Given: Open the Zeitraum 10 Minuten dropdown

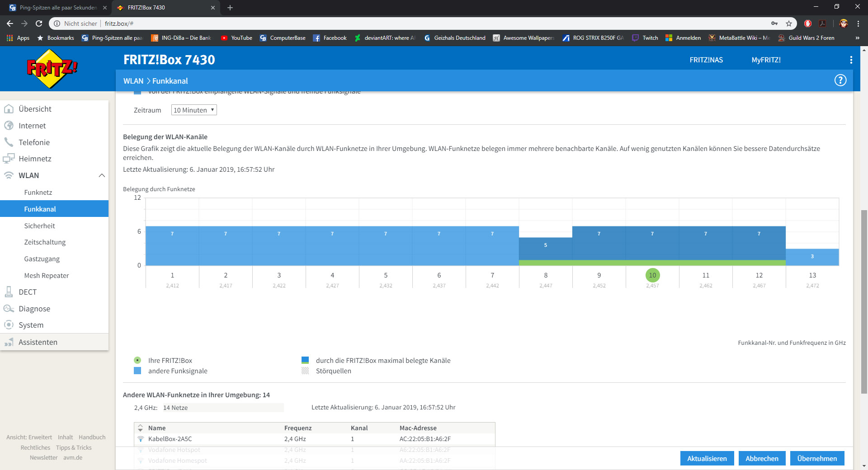Looking at the screenshot, I should coord(194,110).
